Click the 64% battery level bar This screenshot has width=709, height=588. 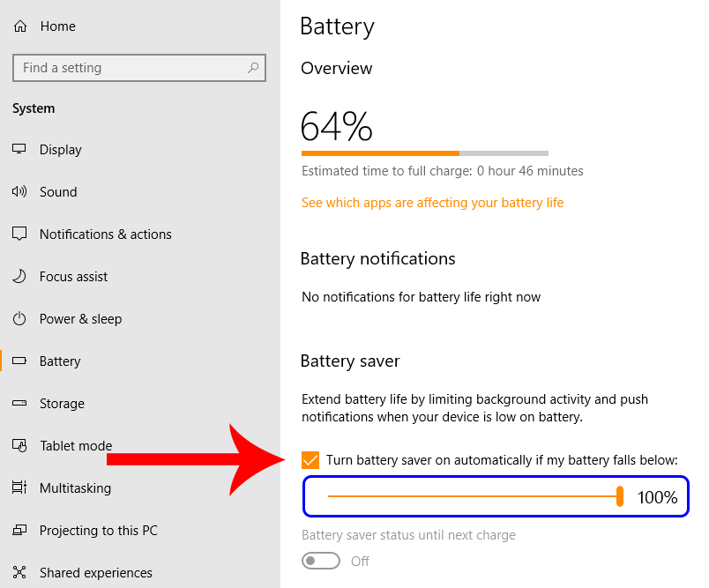point(424,153)
